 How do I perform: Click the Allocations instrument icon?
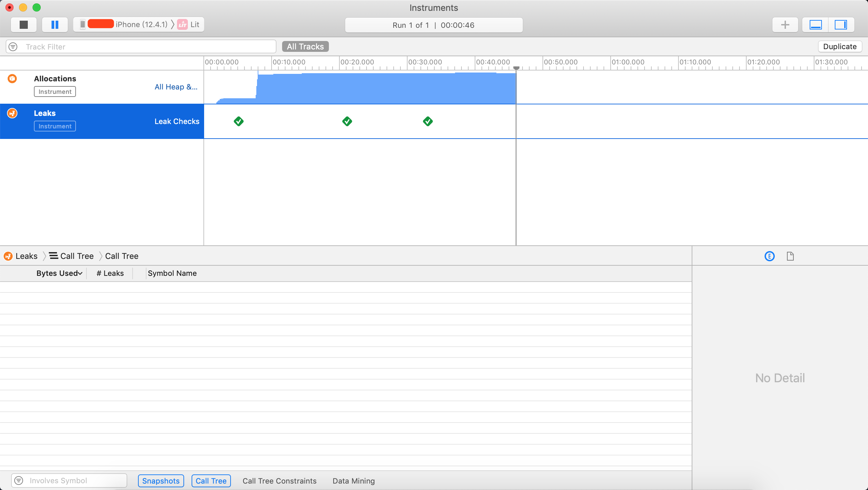click(12, 79)
